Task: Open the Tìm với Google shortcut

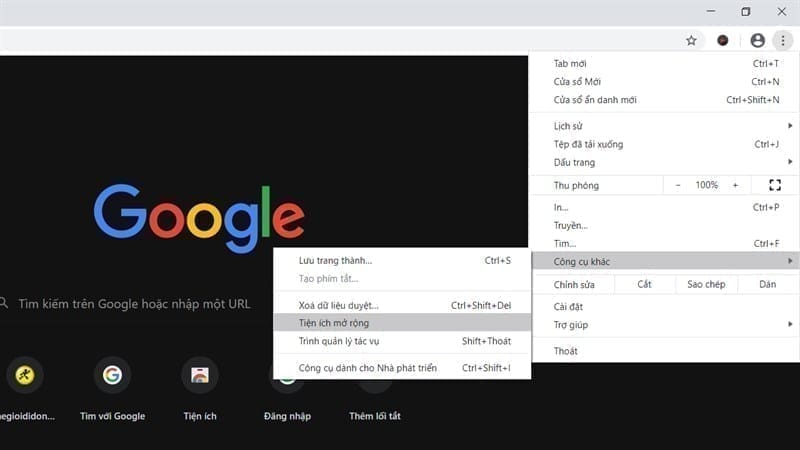Action: point(112,376)
